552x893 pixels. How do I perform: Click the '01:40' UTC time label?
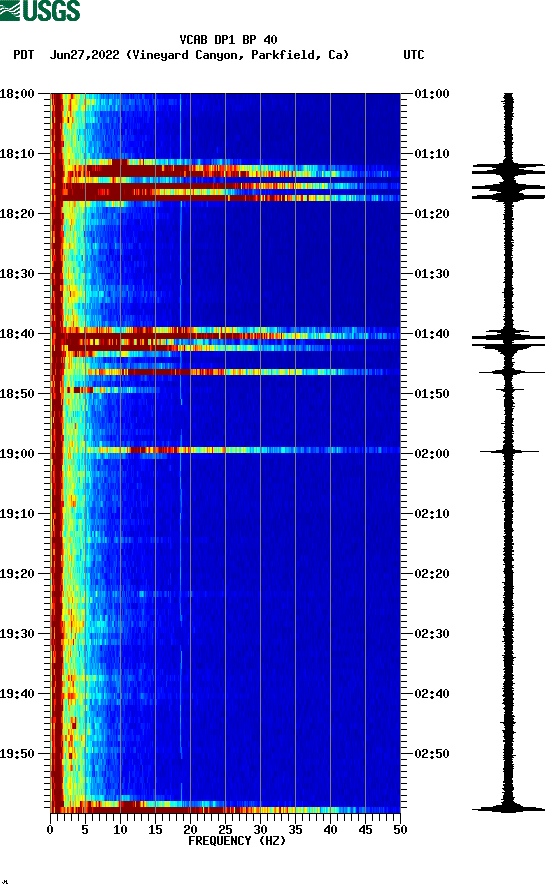(x=432, y=334)
